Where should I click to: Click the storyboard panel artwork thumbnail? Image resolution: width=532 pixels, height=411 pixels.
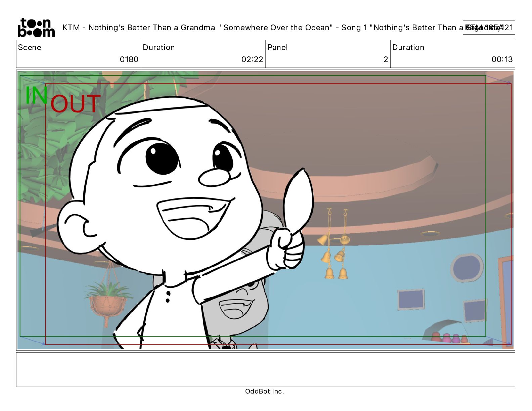(265, 210)
